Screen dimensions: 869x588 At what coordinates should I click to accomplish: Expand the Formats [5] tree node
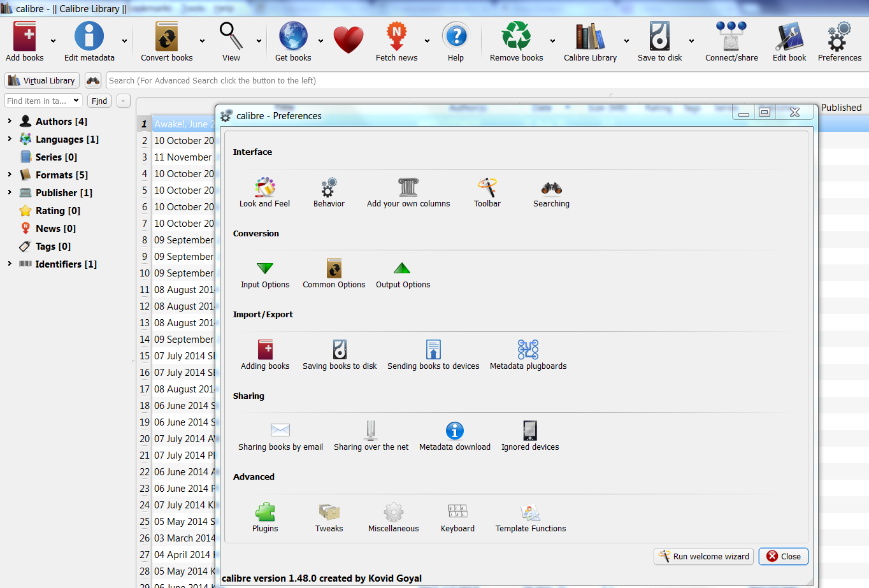(x=10, y=174)
